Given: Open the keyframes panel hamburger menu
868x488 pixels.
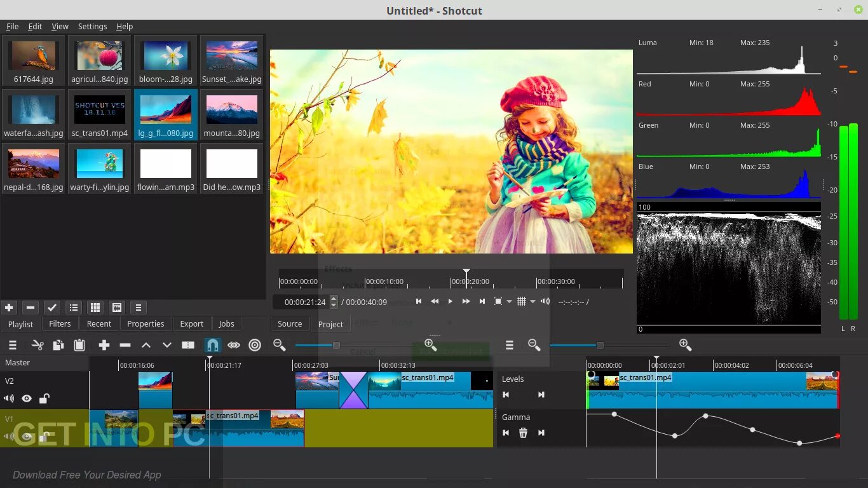Looking at the screenshot, I should tap(509, 345).
